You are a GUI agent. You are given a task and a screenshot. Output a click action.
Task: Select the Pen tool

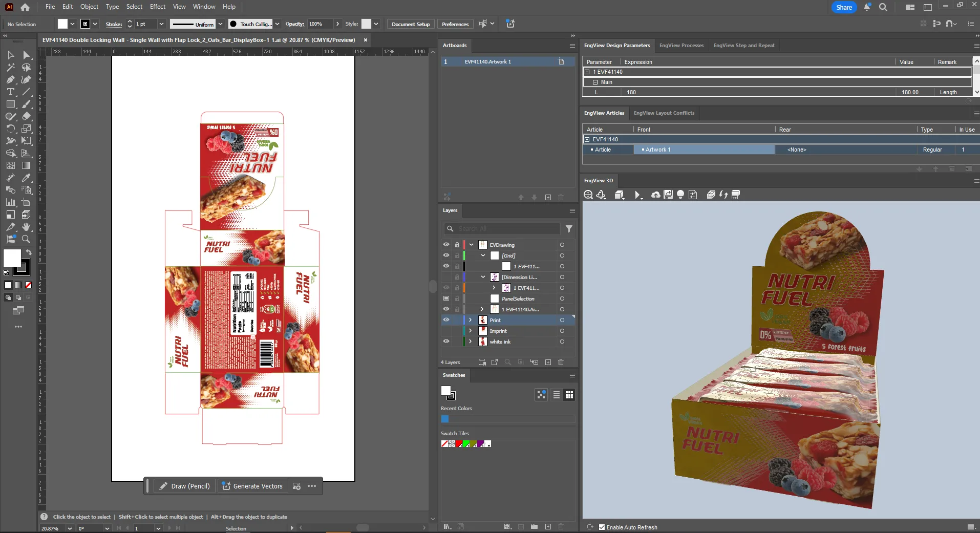10,79
